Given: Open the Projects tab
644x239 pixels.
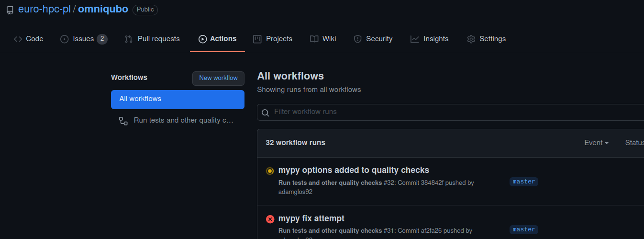Looking at the screenshot, I should 273,39.
